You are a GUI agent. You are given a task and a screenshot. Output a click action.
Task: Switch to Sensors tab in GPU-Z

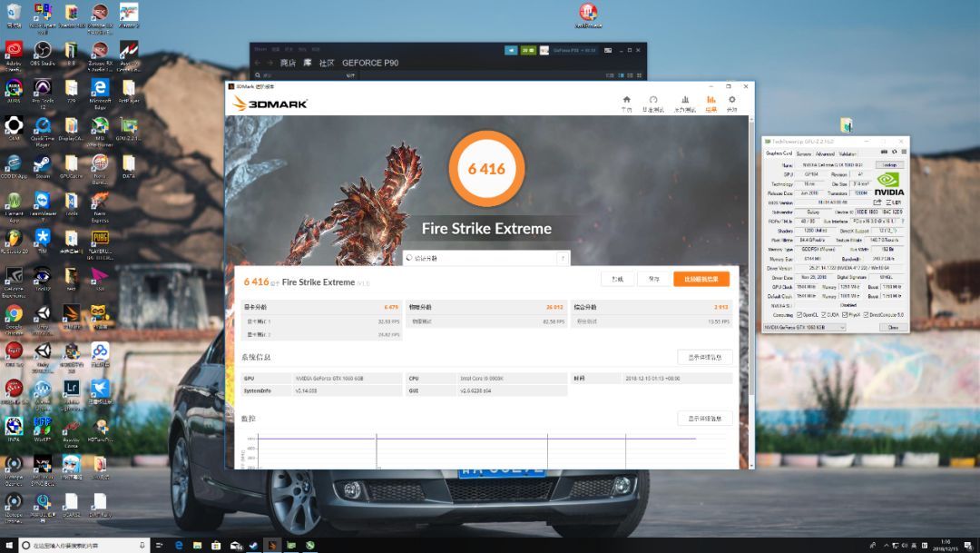tap(804, 153)
